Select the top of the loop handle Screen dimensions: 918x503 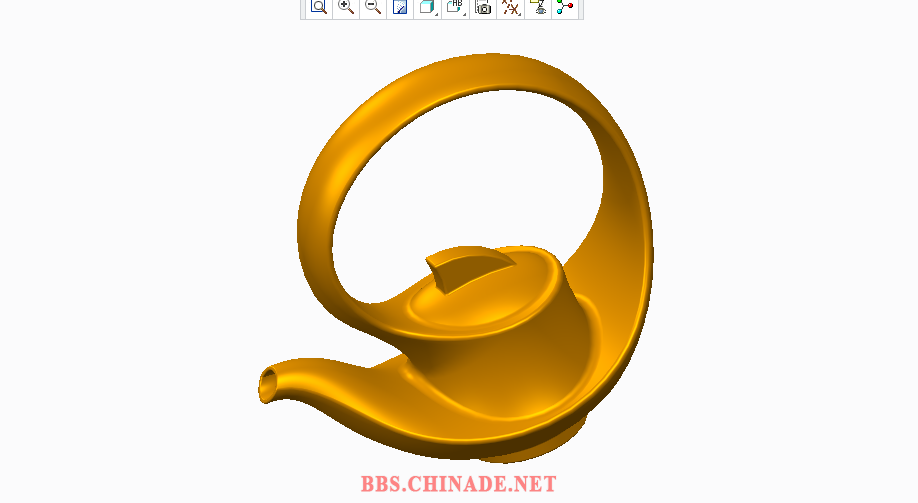point(470,70)
